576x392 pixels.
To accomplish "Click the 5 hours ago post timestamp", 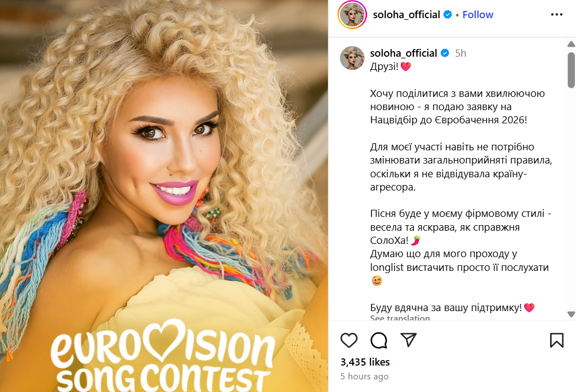I will pyautogui.click(x=364, y=377).
